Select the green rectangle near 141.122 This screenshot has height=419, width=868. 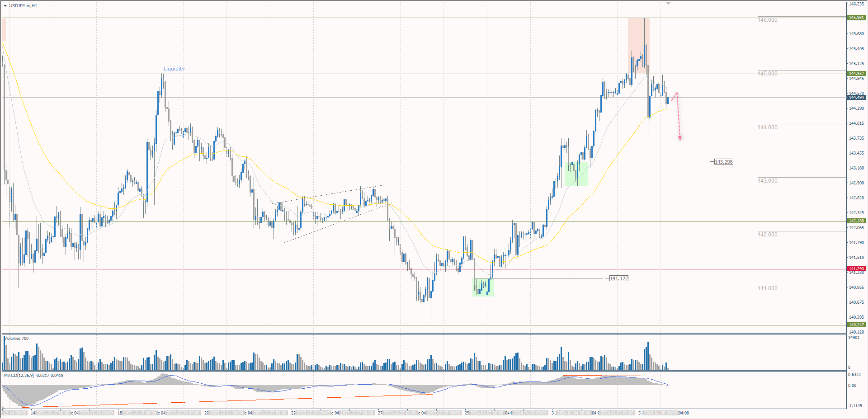(x=483, y=287)
